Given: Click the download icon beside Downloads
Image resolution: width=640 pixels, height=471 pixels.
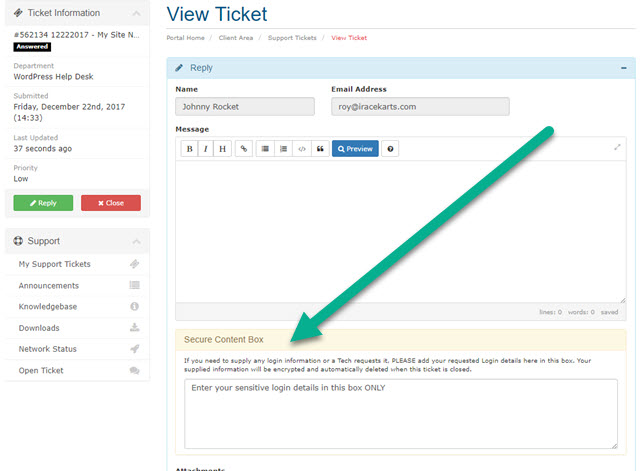Looking at the screenshot, I should (135, 327).
